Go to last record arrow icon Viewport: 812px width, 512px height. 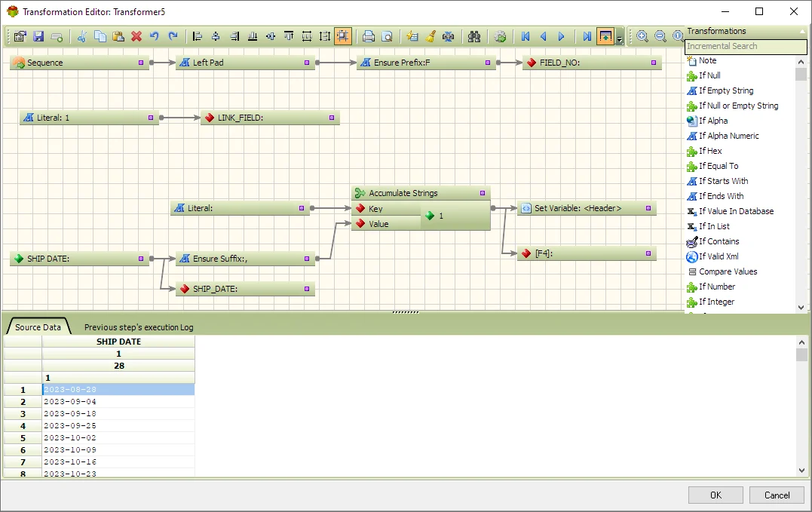pyautogui.click(x=587, y=36)
